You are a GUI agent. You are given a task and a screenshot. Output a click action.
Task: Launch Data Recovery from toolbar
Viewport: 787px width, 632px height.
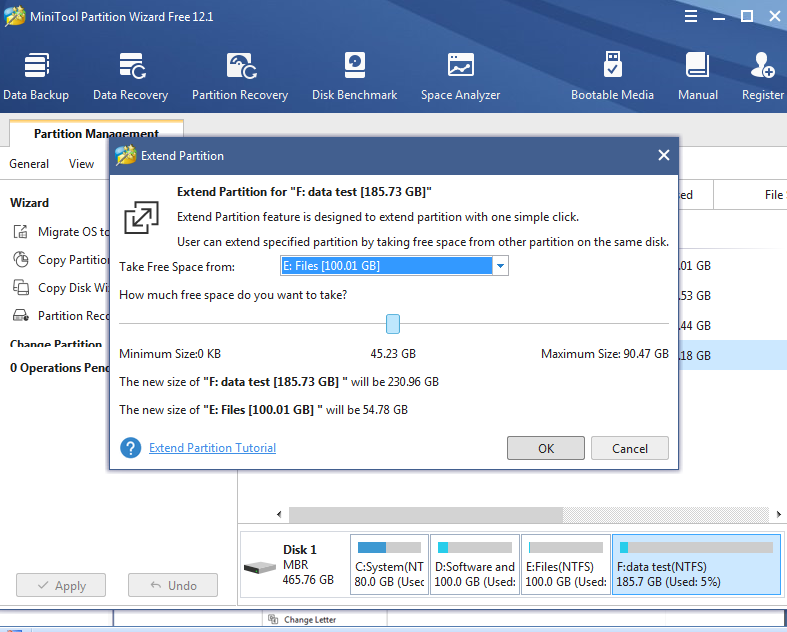coord(130,76)
